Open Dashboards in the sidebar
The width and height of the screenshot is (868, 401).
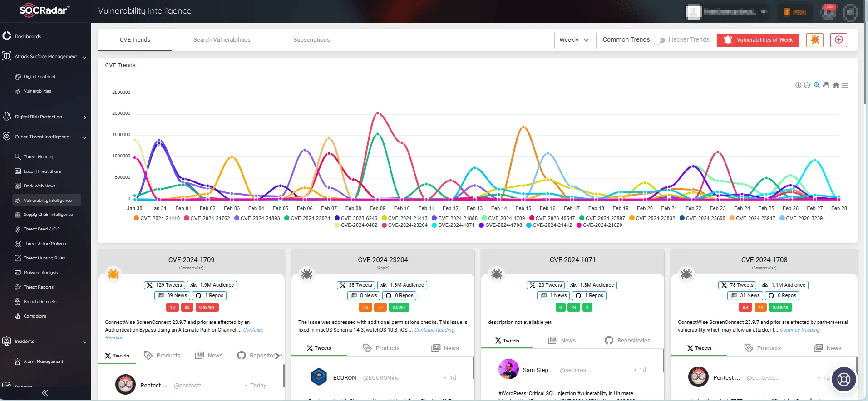[x=28, y=36]
